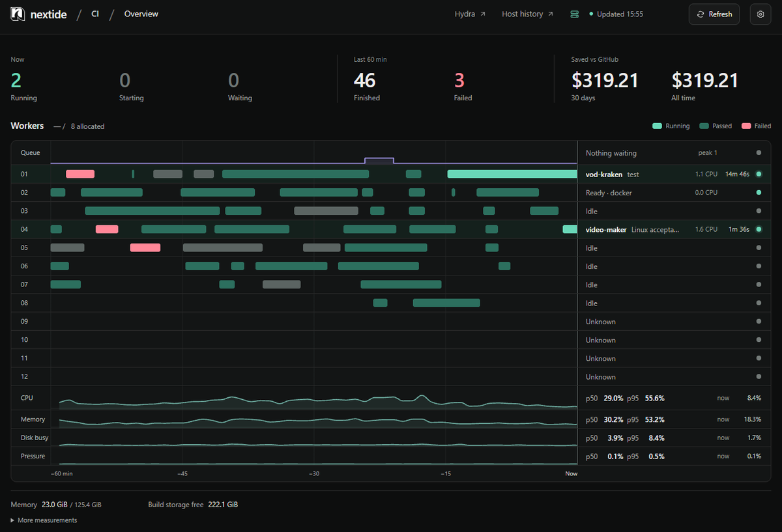Click the status dot for vod-kraken
Image resolution: width=782 pixels, height=532 pixels.
(x=759, y=175)
